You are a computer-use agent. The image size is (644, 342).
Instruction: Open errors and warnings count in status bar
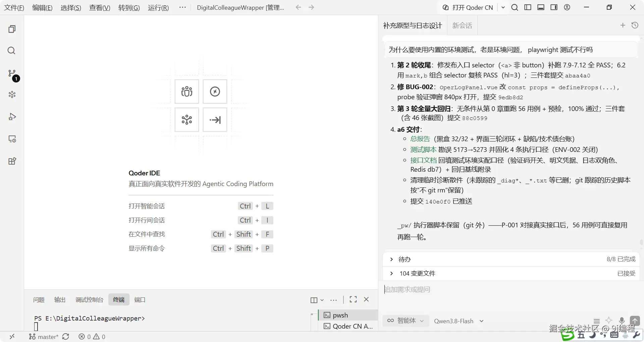[x=92, y=337]
